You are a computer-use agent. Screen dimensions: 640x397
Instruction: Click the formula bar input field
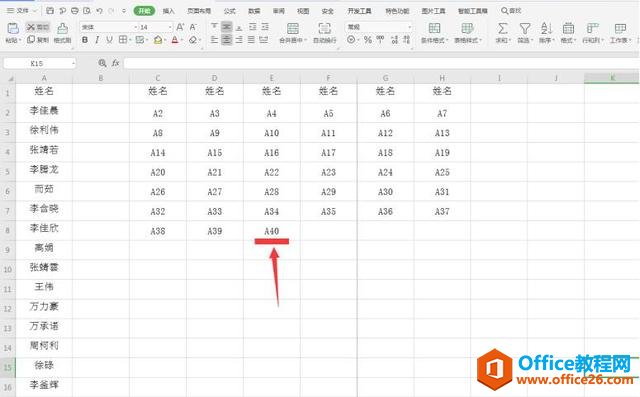click(x=382, y=63)
